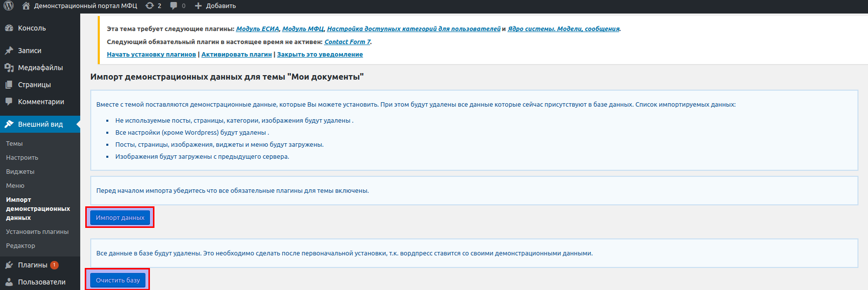Click the pin icon for Записи

pyautogui.click(x=9, y=51)
